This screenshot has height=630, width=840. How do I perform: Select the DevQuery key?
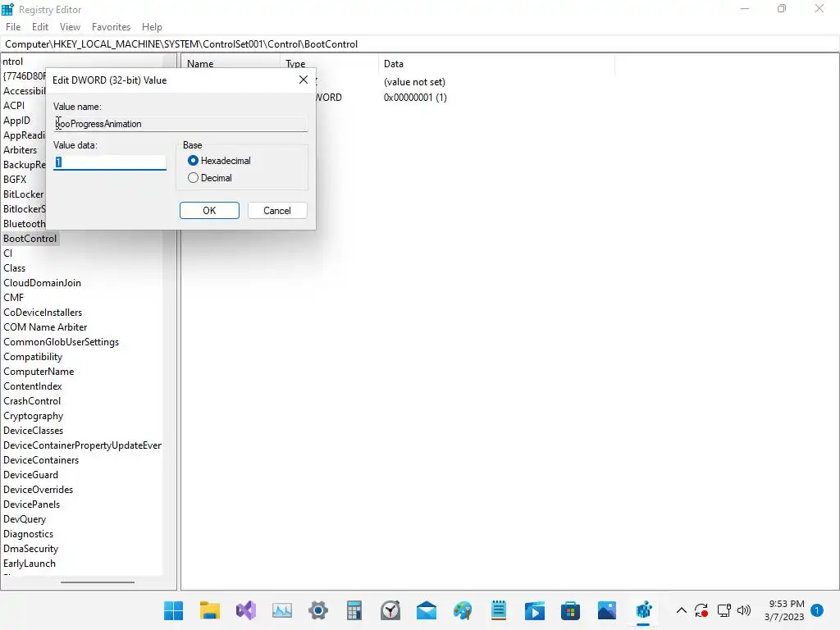pyautogui.click(x=25, y=519)
